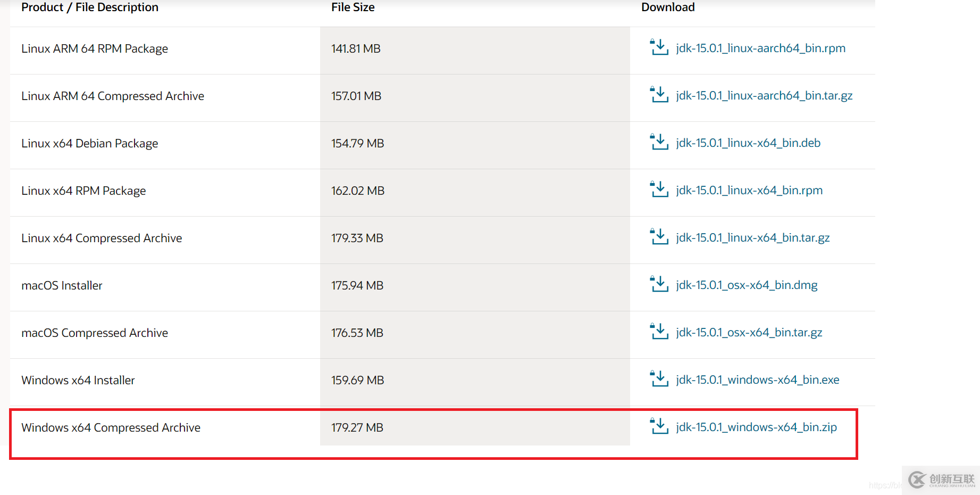Select text Windows x64 Compressed Archive
The height and width of the screenshot is (495, 980).
[x=111, y=428]
